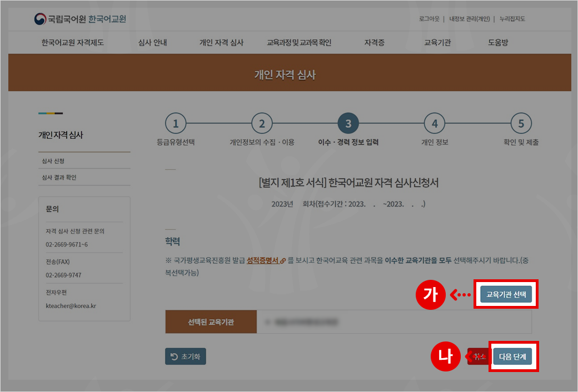
Task: Click step 3 이수·경력 정보 입력 circle
Action: [x=348, y=124]
